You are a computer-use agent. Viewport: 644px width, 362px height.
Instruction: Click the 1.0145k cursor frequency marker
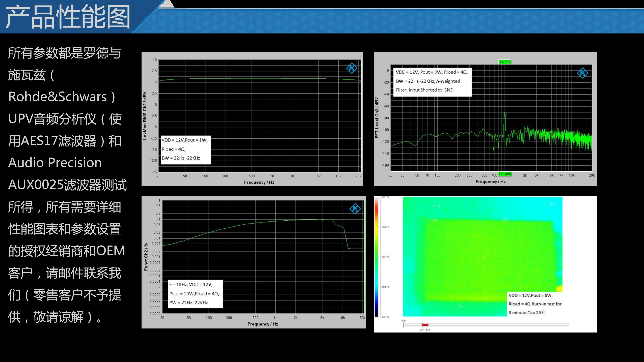point(505,174)
